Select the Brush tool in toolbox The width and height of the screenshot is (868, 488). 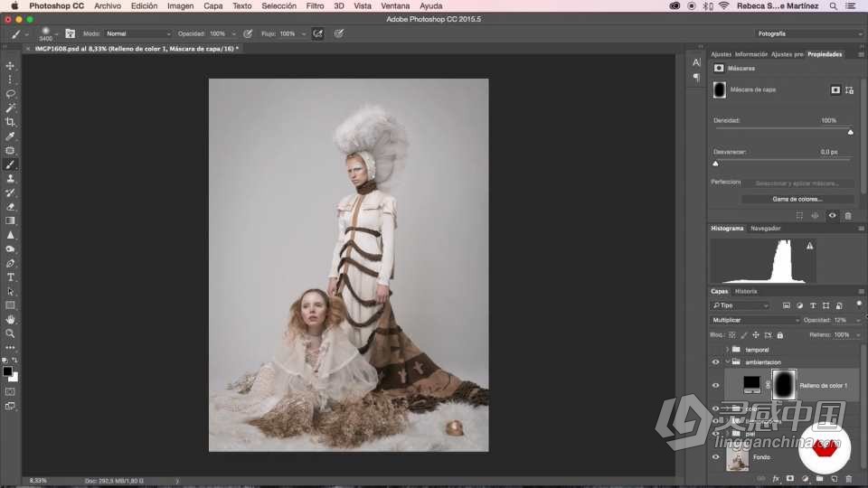(x=10, y=164)
